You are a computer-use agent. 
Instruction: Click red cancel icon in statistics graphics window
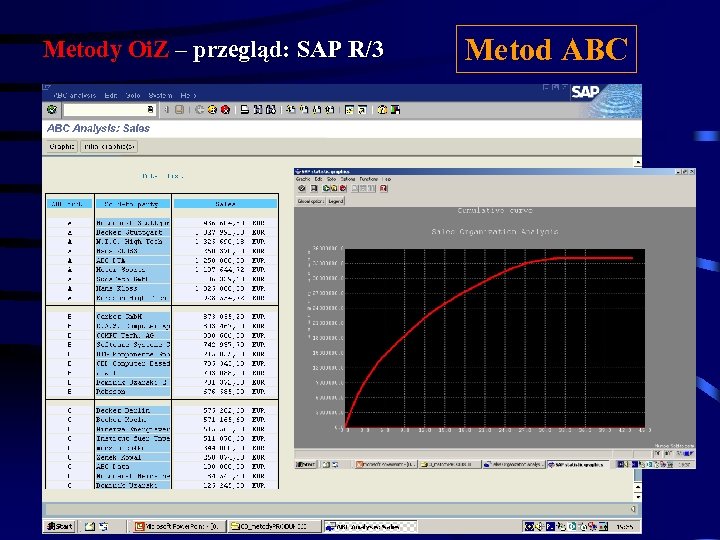[343, 188]
